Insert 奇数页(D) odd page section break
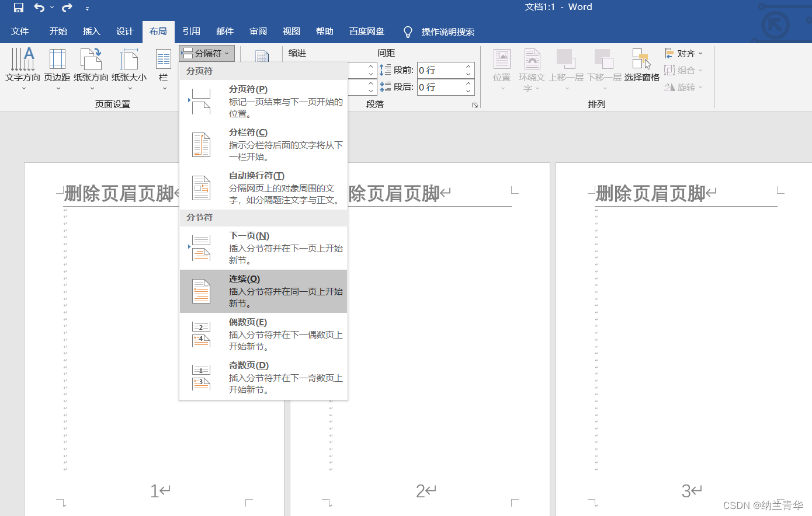 [263, 377]
